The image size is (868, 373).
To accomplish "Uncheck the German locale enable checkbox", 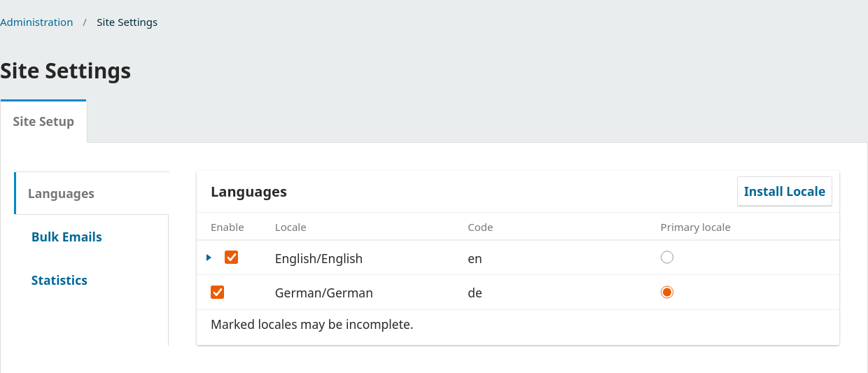I will (218, 293).
